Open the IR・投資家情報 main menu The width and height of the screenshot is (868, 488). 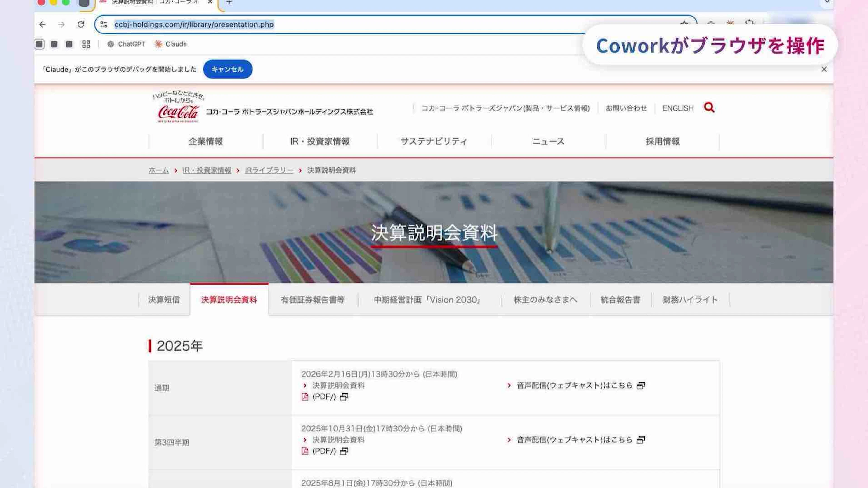[x=320, y=141]
